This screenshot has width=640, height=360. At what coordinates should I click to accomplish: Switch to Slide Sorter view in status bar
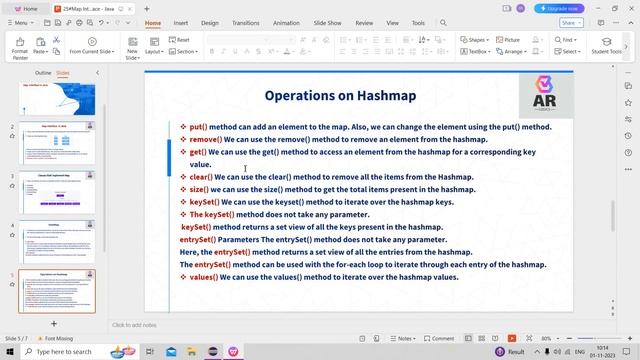pos(482,338)
